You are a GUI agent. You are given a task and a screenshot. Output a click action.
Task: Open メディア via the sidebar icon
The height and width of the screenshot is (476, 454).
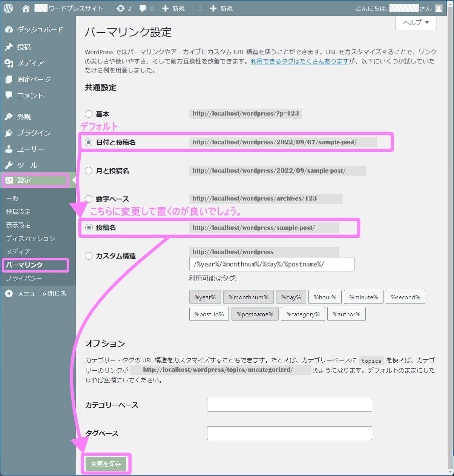pos(9,63)
